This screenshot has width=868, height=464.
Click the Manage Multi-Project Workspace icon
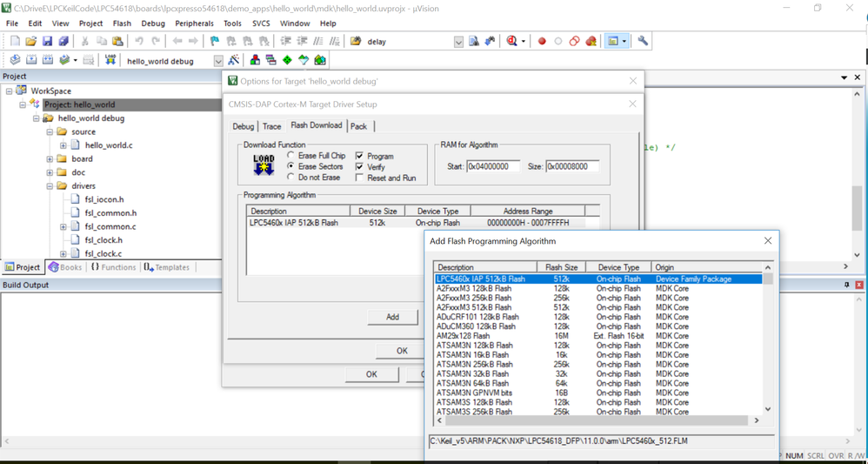coord(271,60)
